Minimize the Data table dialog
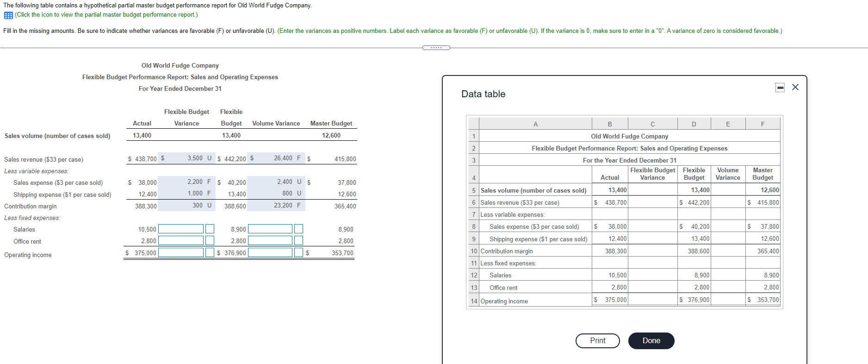The height and width of the screenshot is (364, 868). point(780,88)
